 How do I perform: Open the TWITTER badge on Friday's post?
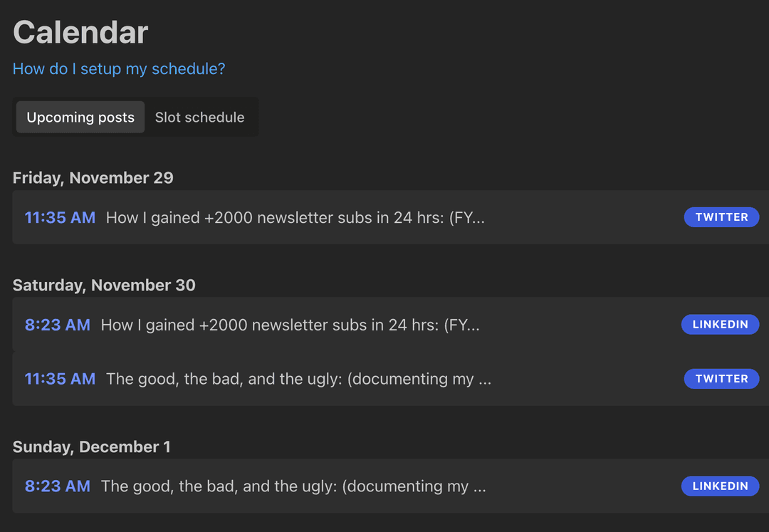coord(721,217)
